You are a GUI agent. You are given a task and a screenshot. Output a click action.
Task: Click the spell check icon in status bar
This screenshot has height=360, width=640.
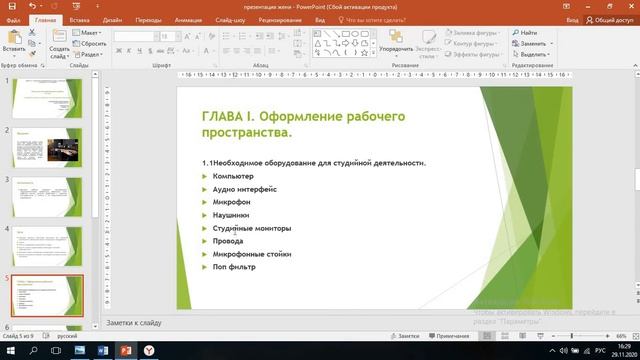(46, 336)
